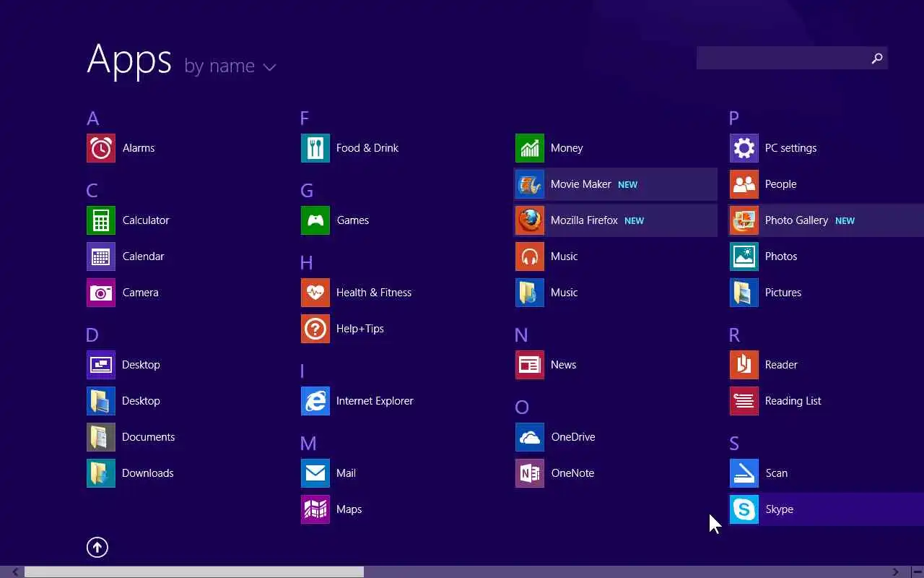Click the horizontal scrollbar thumb
This screenshot has width=924, height=578.
click(x=194, y=572)
